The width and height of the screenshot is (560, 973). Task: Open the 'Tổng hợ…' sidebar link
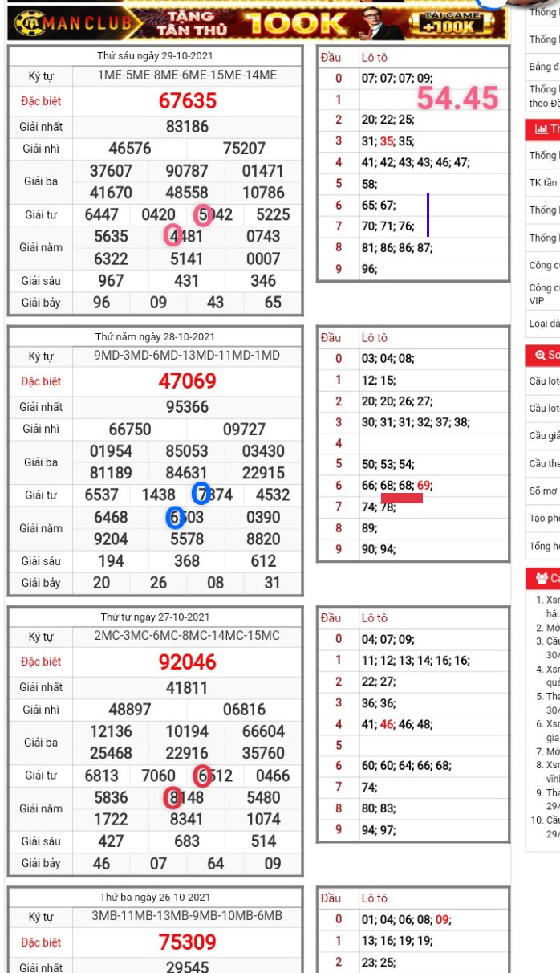tap(544, 546)
